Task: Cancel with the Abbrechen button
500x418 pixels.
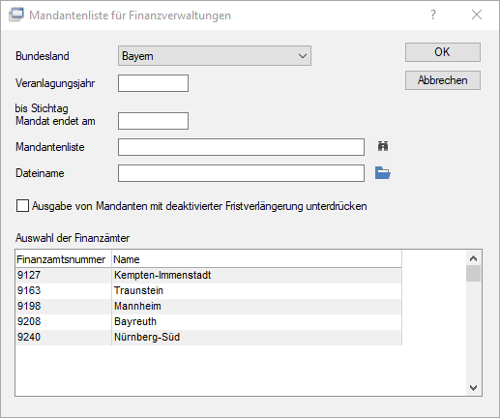Action: pyautogui.click(x=443, y=80)
